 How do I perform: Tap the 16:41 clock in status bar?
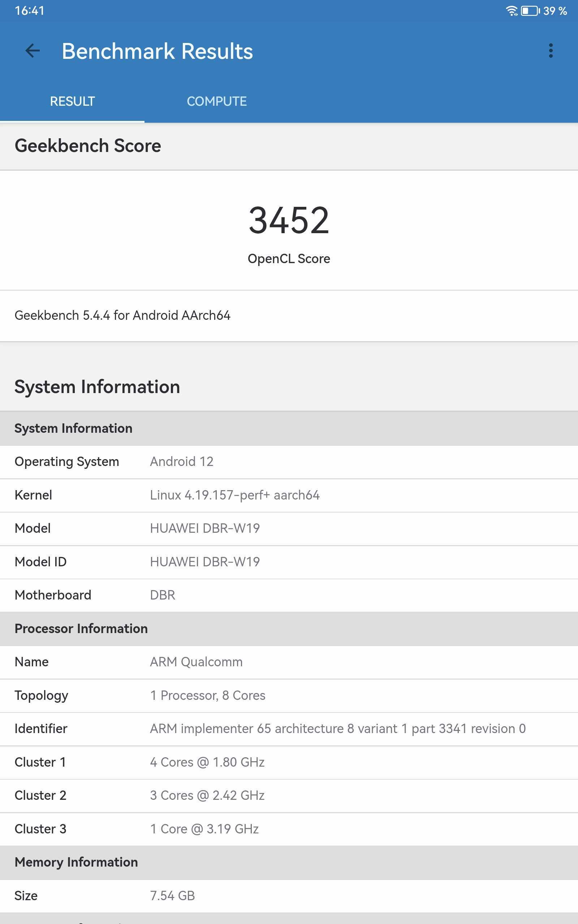[29, 11]
